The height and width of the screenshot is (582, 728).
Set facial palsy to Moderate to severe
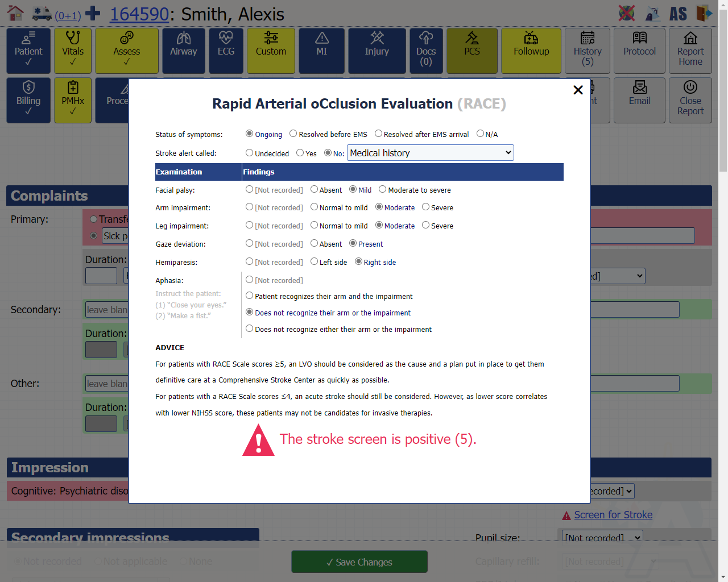tap(383, 190)
